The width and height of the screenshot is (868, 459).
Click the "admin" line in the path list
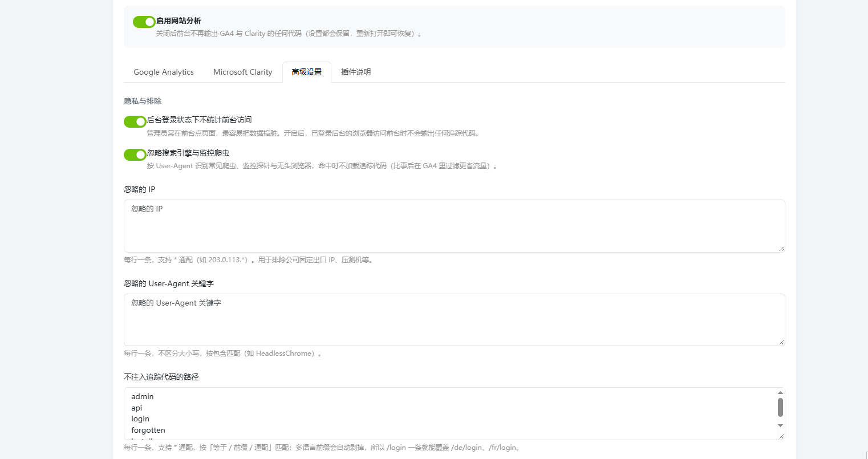tap(143, 396)
